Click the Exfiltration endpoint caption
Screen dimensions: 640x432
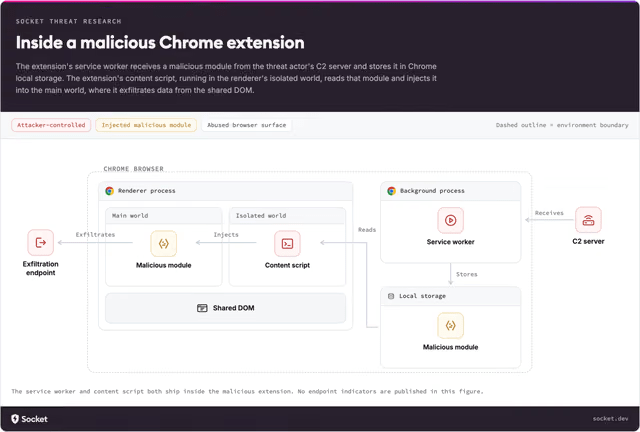40,268
